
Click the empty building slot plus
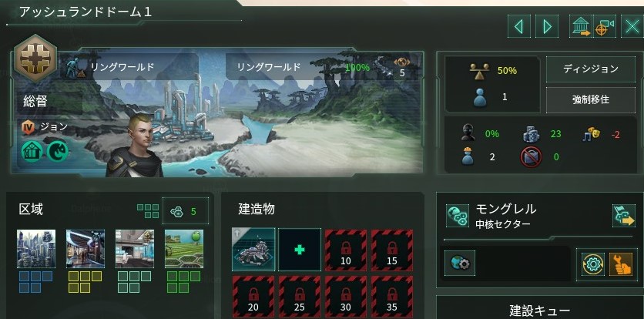300,250
